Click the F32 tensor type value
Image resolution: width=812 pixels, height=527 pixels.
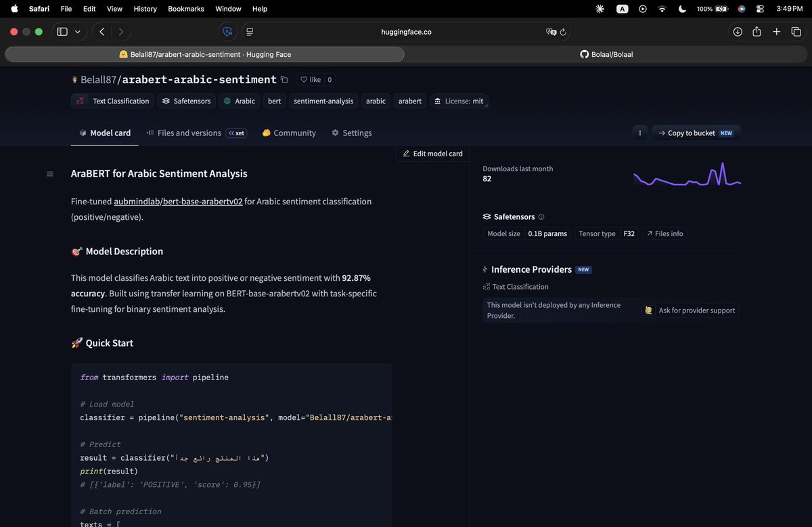click(629, 233)
